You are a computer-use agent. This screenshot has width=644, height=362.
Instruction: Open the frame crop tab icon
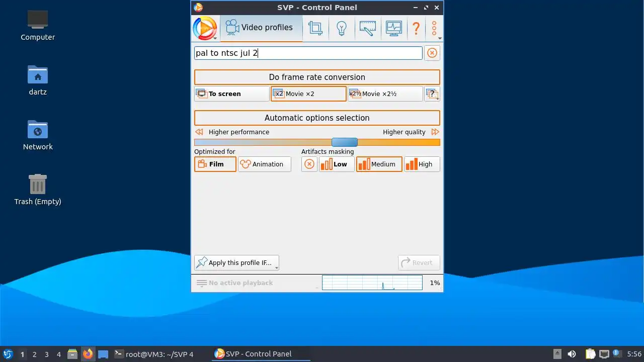coord(315,28)
